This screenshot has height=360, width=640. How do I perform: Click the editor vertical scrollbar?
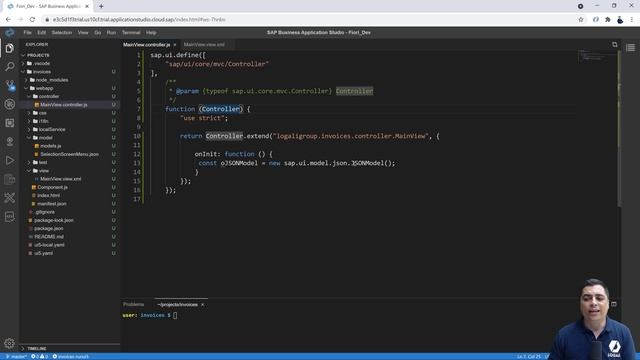coord(619,129)
